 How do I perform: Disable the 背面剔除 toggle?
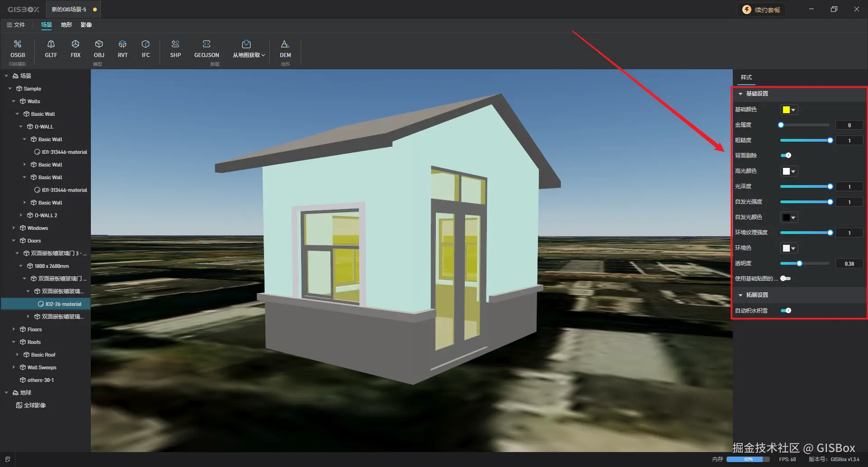(x=787, y=155)
